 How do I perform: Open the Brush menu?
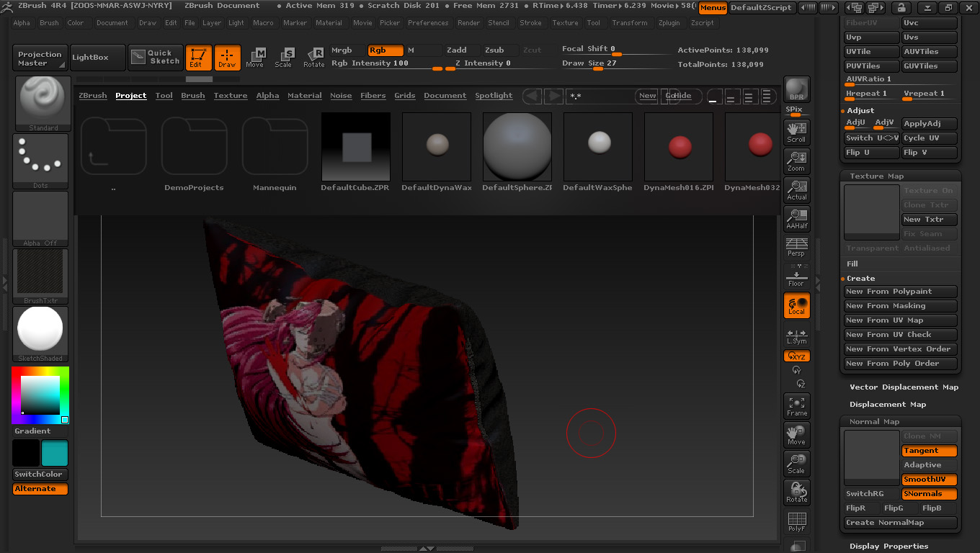coord(50,23)
